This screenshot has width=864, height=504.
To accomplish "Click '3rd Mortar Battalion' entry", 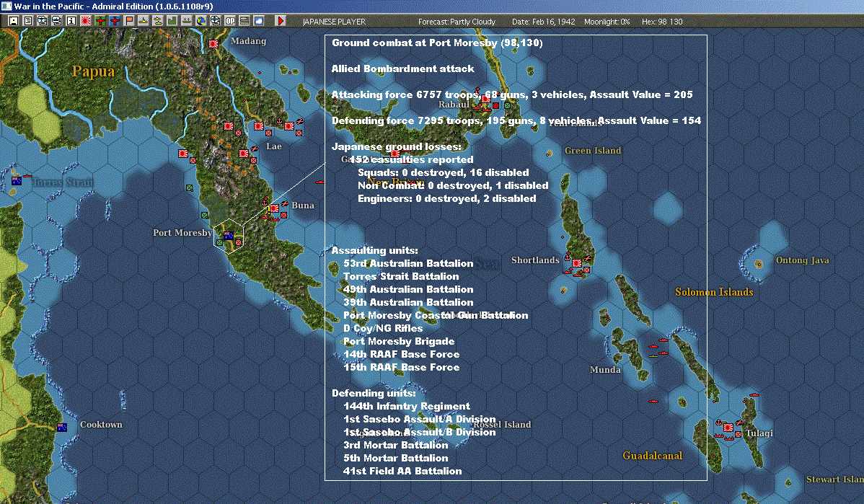I will (x=396, y=445).
